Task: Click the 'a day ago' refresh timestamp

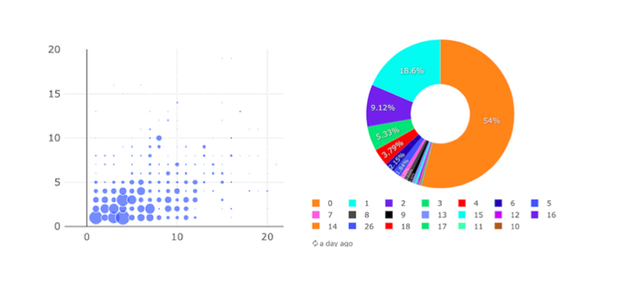Action: tap(332, 244)
